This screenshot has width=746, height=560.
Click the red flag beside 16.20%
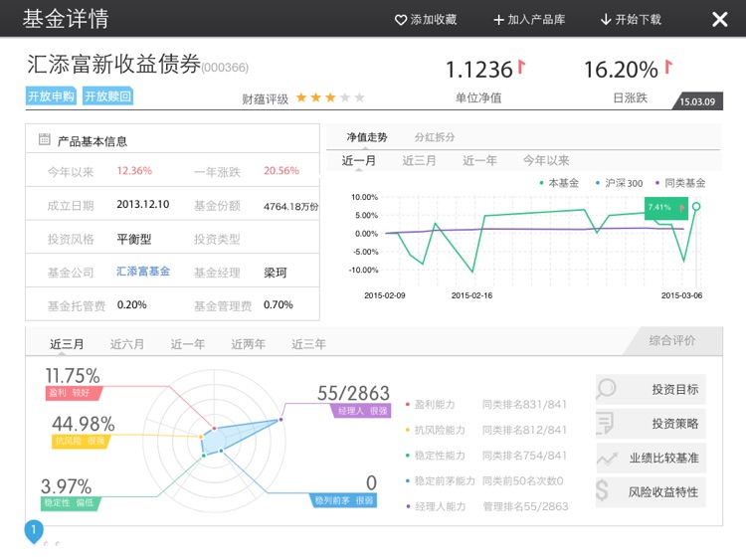668,67
